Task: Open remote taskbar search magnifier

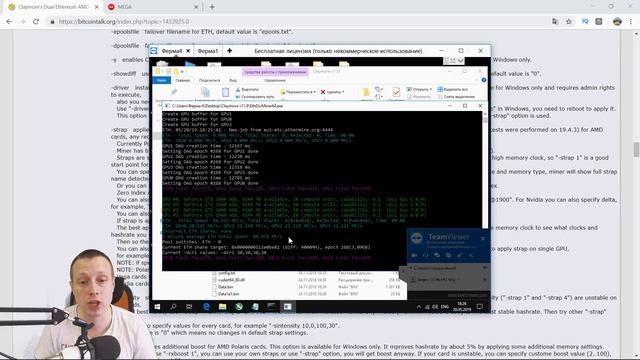Action: point(173,307)
